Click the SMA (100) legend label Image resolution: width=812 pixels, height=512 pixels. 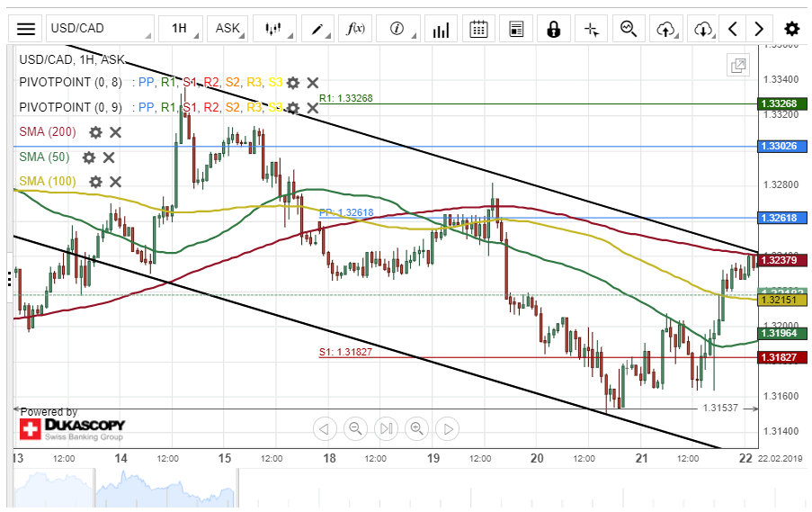pos(48,182)
